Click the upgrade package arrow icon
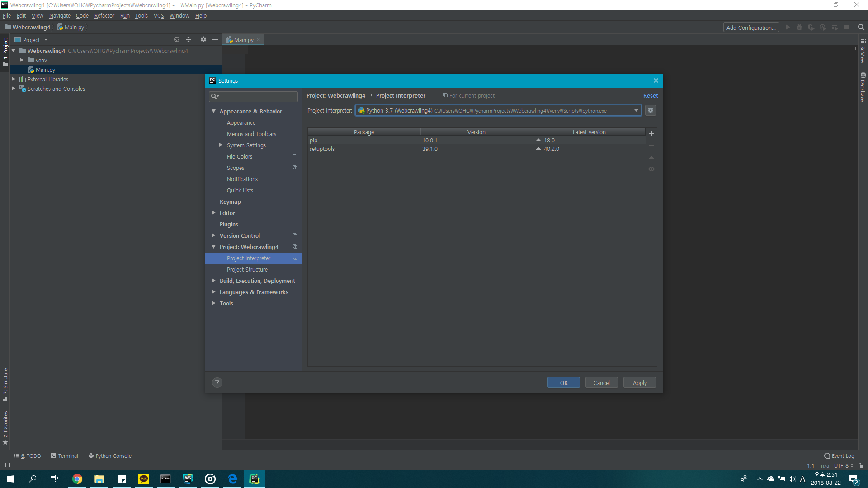868x488 pixels. 651,157
